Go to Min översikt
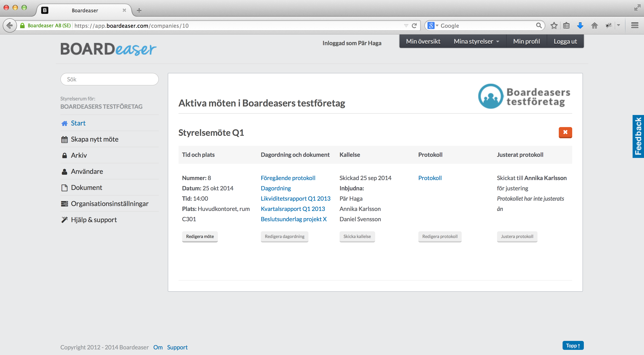This screenshot has height=355, width=644. [423, 42]
